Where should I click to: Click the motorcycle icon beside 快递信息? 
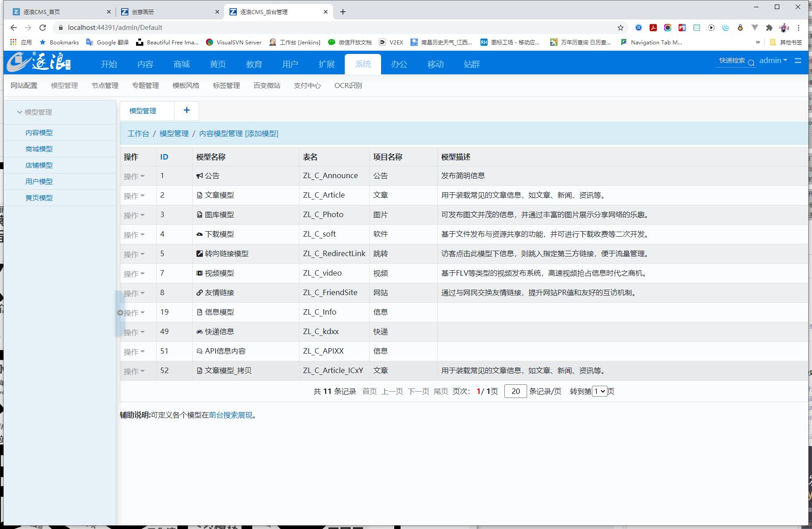(199, 332)
